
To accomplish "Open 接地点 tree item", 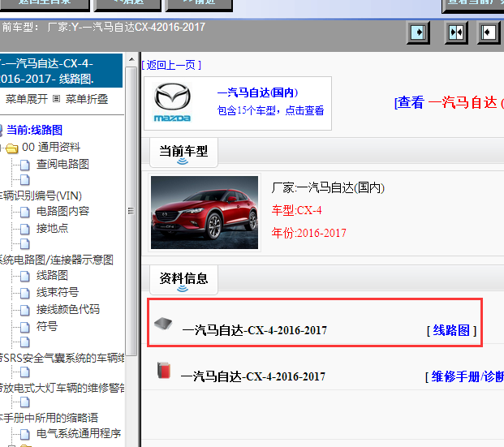I will [x=53, y=229].
